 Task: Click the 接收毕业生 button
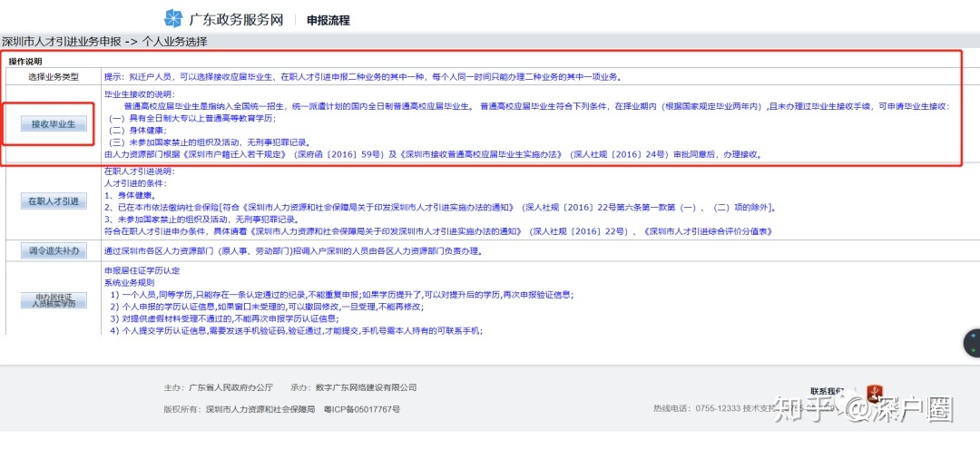coord(54,123)
